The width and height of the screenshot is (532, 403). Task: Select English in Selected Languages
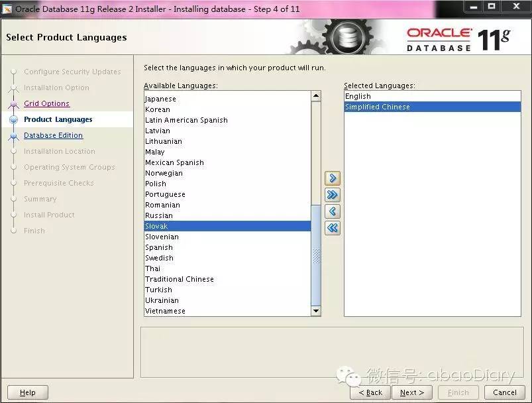433,96
